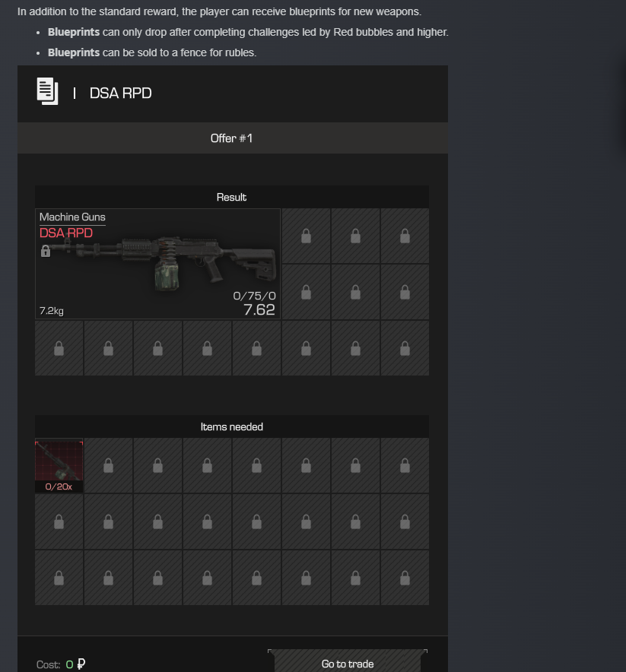Click the red 0/20x required item slot

tap(59, 465)
